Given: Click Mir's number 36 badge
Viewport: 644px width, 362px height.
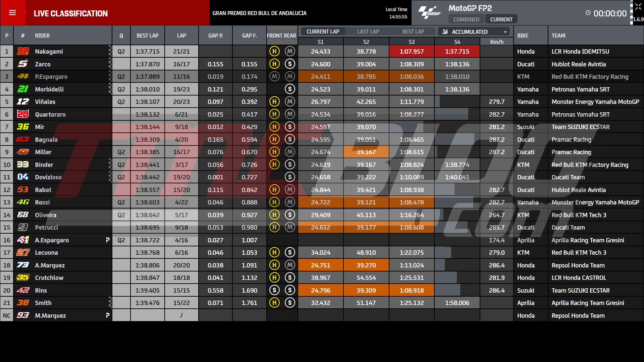Looking at the screenshot, I should point(23,127).
